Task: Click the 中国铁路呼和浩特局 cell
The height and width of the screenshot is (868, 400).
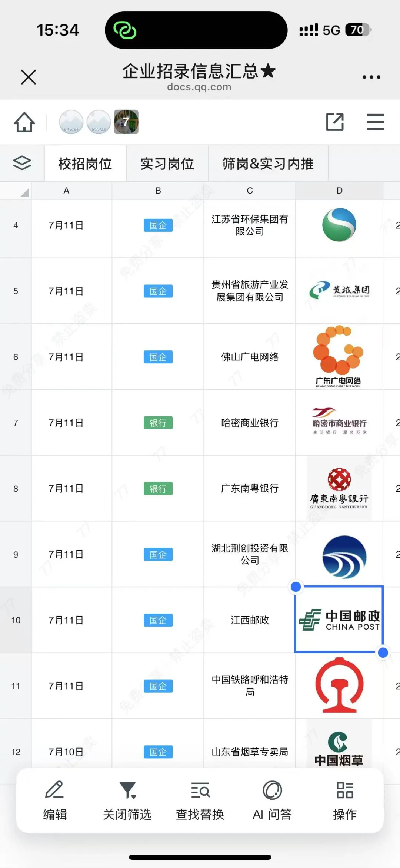Action: click(250, 686)
